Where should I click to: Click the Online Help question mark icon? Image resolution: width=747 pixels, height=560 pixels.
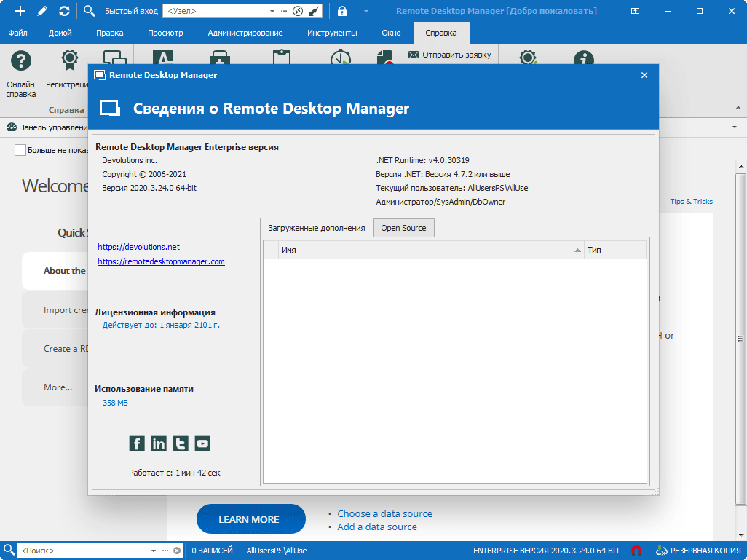21,61
